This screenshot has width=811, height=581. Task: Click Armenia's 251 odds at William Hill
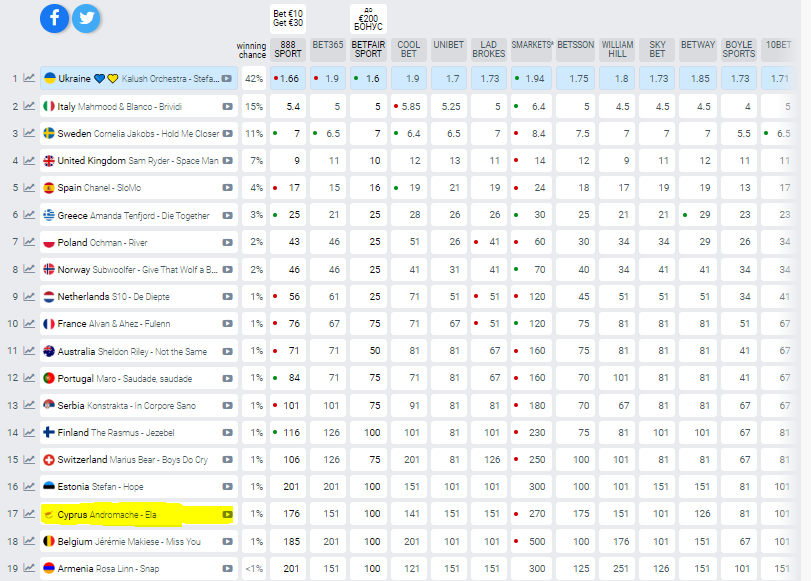(x=617, y=568)
